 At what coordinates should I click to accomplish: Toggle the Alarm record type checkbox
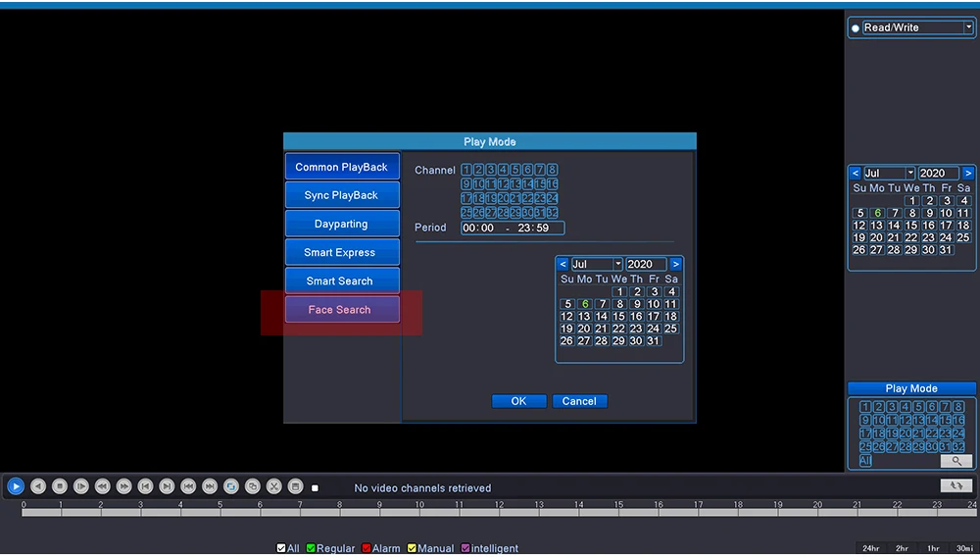tap(367, 548)
